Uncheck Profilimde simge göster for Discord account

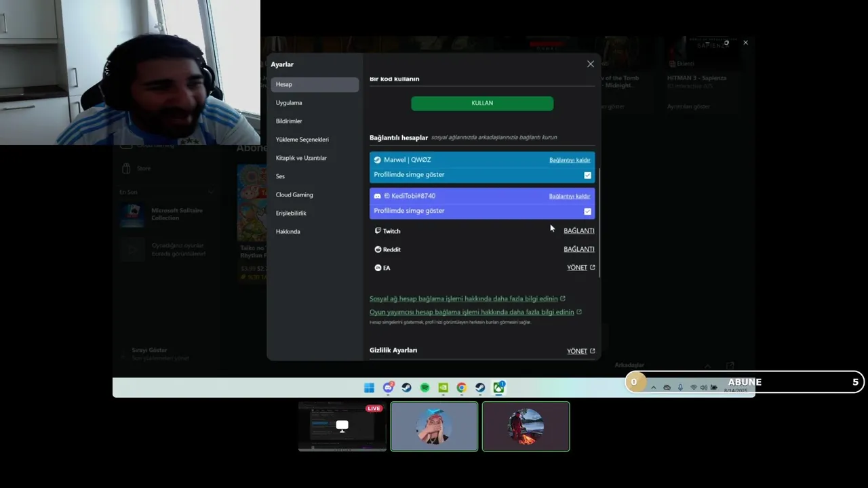click(x=587, y=211)
